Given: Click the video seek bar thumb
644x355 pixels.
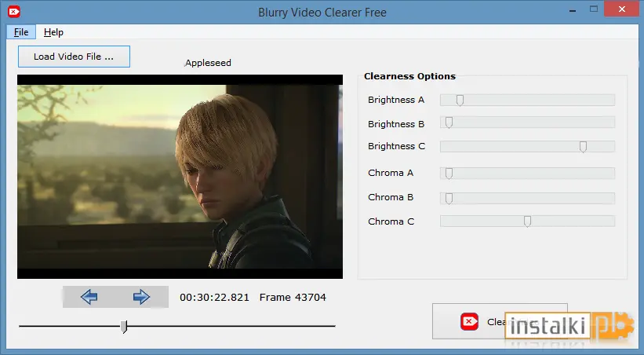Looking at the screenshot, I should click(x=124, y=327).
